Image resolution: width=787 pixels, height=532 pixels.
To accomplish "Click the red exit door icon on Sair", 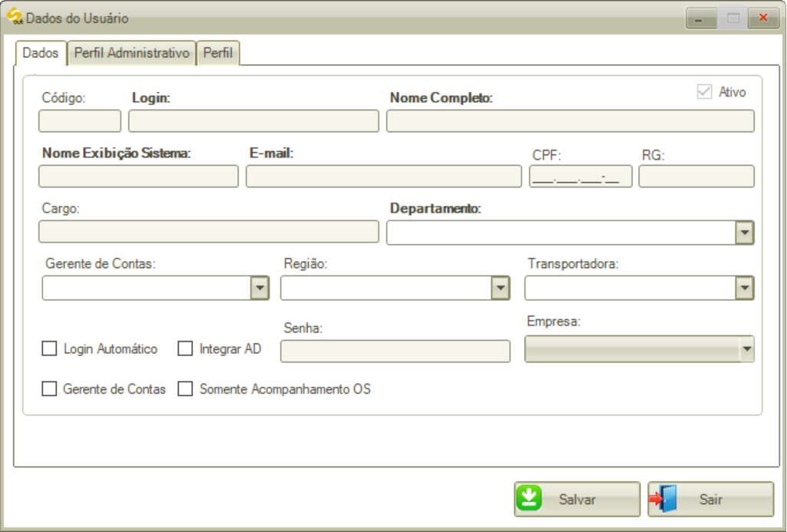I will [665, 498].
